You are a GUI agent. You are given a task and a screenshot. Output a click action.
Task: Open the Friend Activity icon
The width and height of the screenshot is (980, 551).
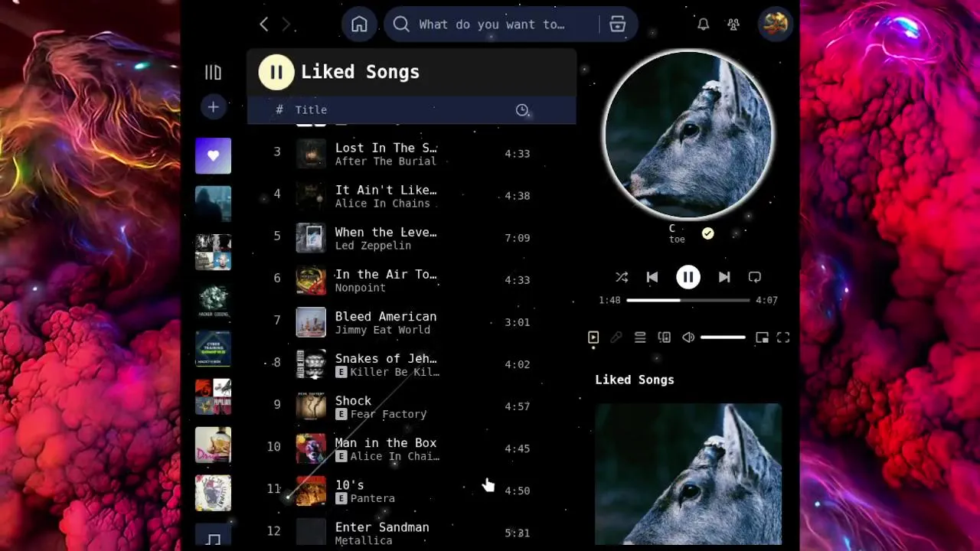point(733,24)
